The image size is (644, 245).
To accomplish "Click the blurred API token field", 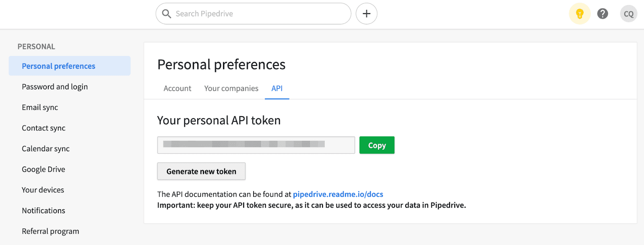I will (256, 145).
